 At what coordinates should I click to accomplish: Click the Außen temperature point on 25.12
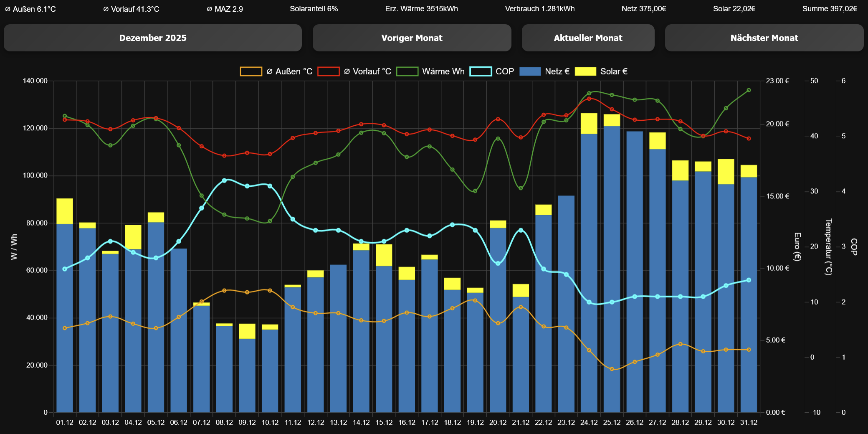(x=612, y=369)
